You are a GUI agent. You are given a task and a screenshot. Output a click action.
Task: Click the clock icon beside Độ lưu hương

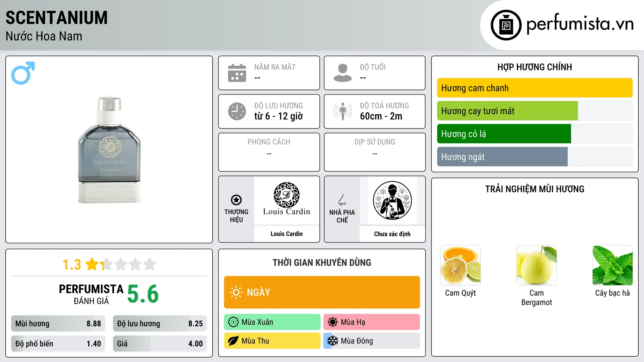pyautogui.click(x=237, y=111)
